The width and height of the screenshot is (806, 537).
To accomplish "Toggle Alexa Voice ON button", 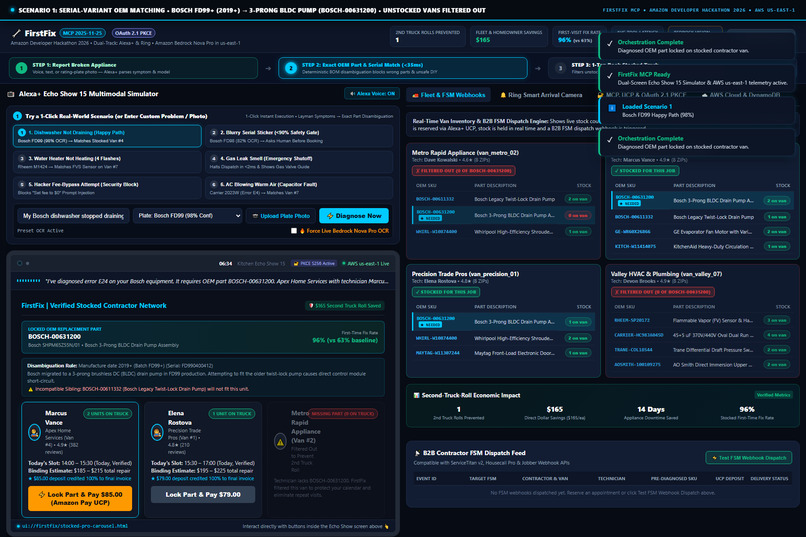I will click(x=372, y=94).
